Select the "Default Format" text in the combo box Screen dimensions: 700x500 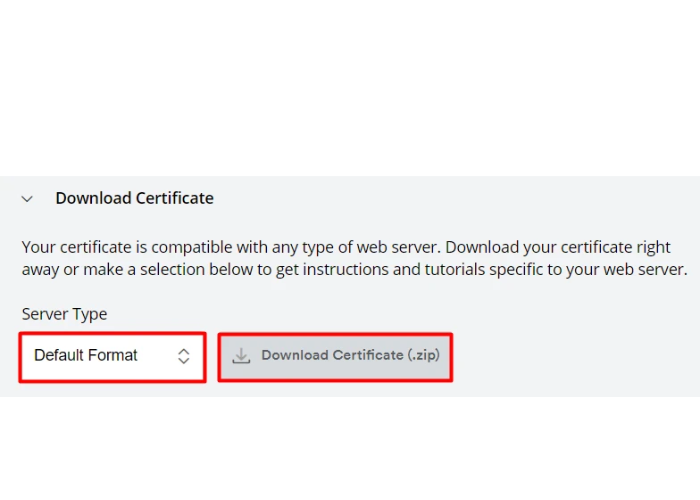coord(86,356)
